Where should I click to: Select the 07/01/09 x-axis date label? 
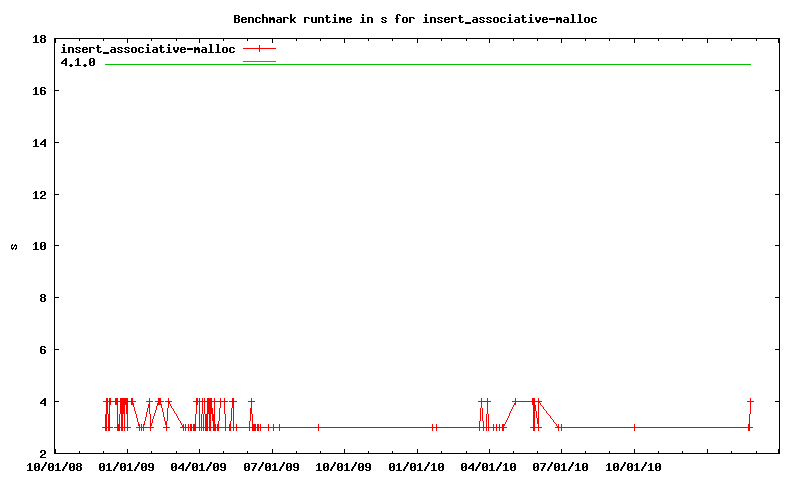coord(273,466)
